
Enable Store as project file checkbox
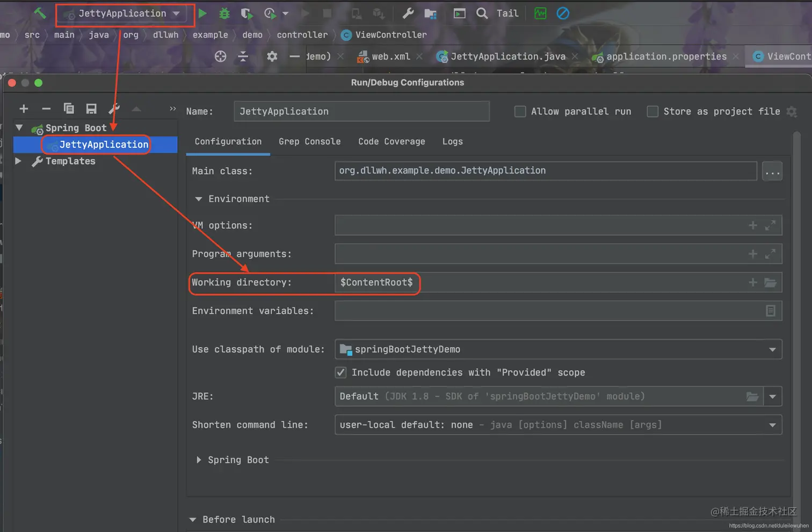click(x=653, y=111)
